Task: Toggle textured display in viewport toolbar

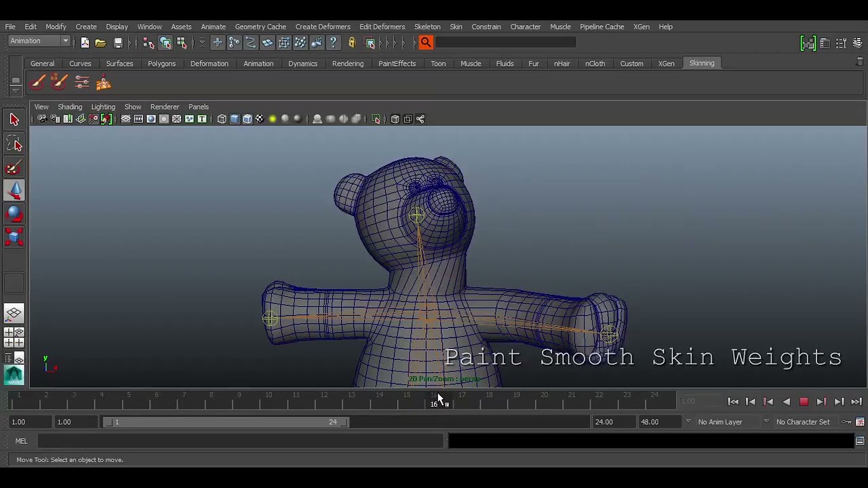Action: [260, 119]
